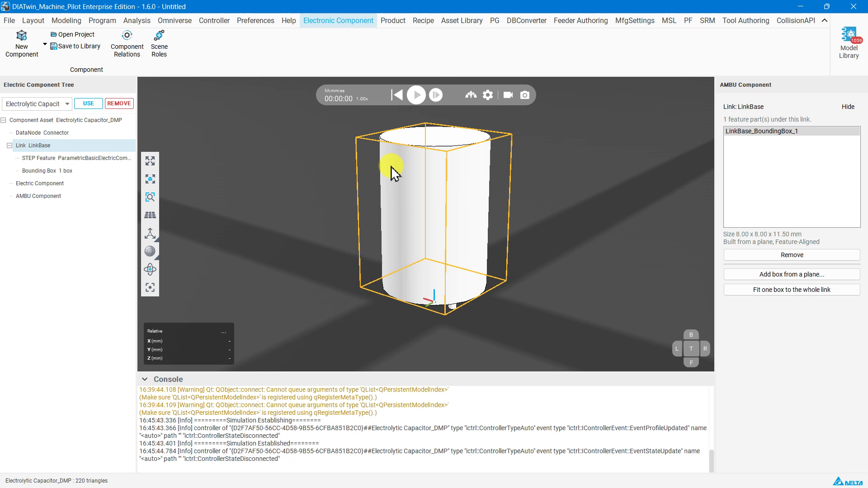Click the REMOVE button in component tree
This screenshot has height=488, width=868.
pos(119,103)
